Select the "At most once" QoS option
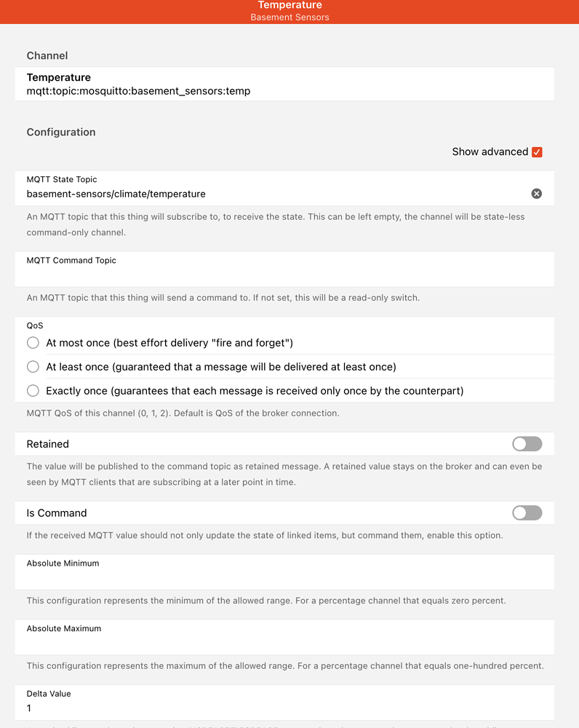This screenshot has width=579, height=728. click(x=33, y=343)
